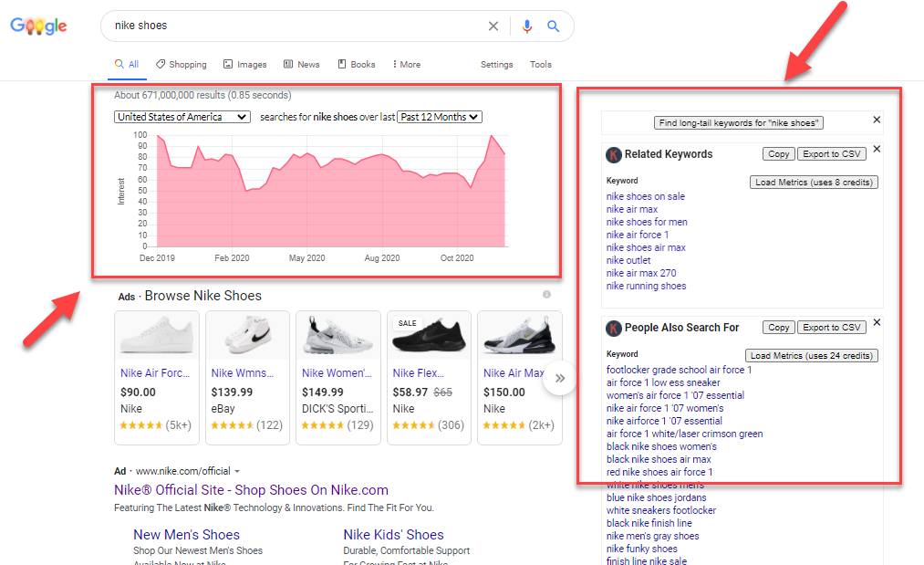Close the People Also Search For widget
The image size is (924, 565).
(x=877, y=322)
